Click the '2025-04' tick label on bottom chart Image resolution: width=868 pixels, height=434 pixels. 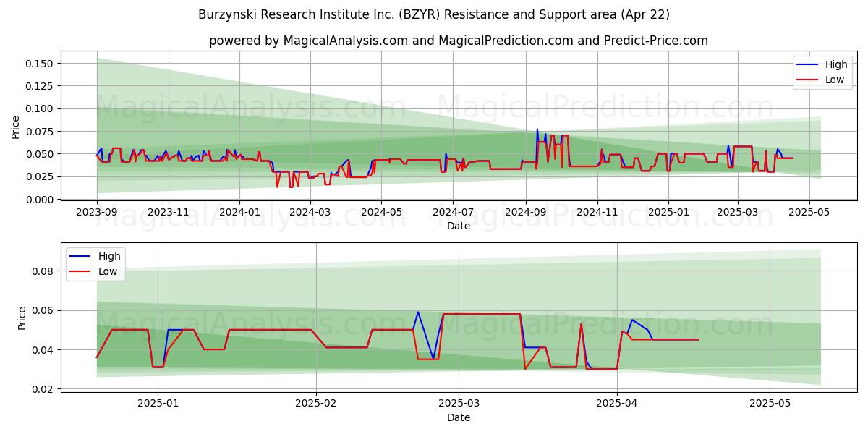tap(617, 404)
